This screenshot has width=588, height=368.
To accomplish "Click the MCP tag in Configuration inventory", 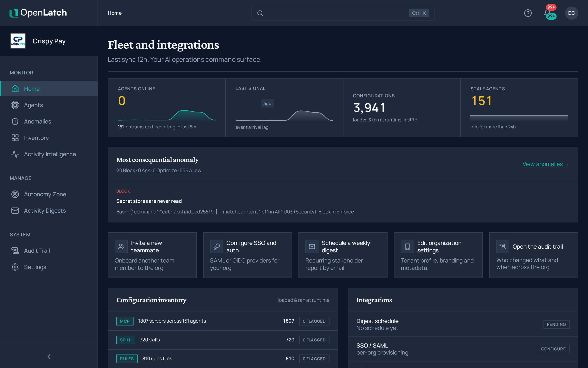I will 125,321.
